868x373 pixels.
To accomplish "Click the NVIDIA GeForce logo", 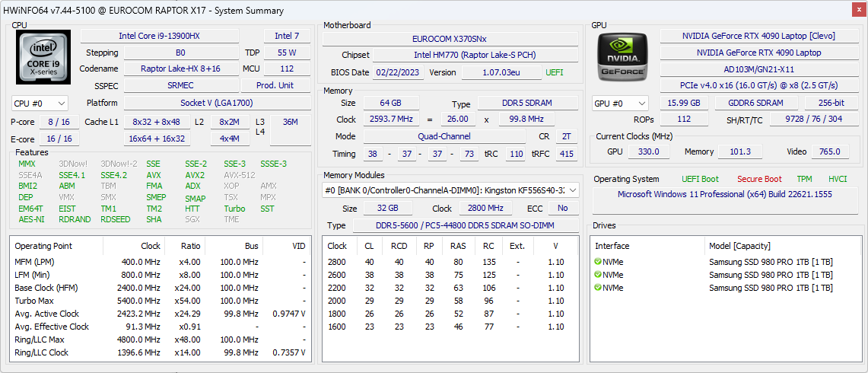I will pos(621,56).
